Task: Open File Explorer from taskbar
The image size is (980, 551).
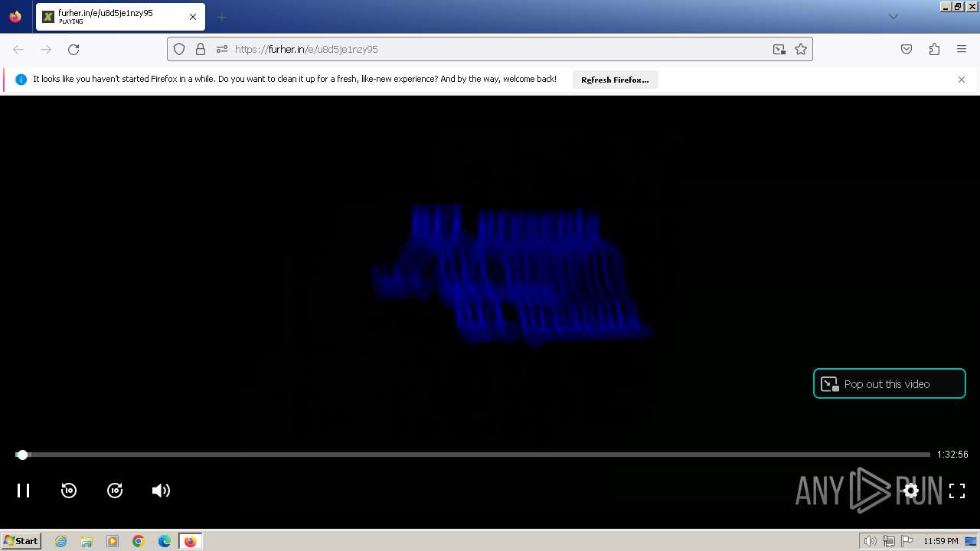Action: pos(87,541)
